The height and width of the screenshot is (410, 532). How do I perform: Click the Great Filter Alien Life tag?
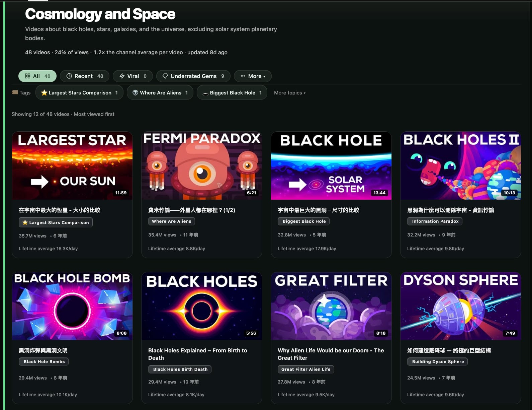point(306,369)
